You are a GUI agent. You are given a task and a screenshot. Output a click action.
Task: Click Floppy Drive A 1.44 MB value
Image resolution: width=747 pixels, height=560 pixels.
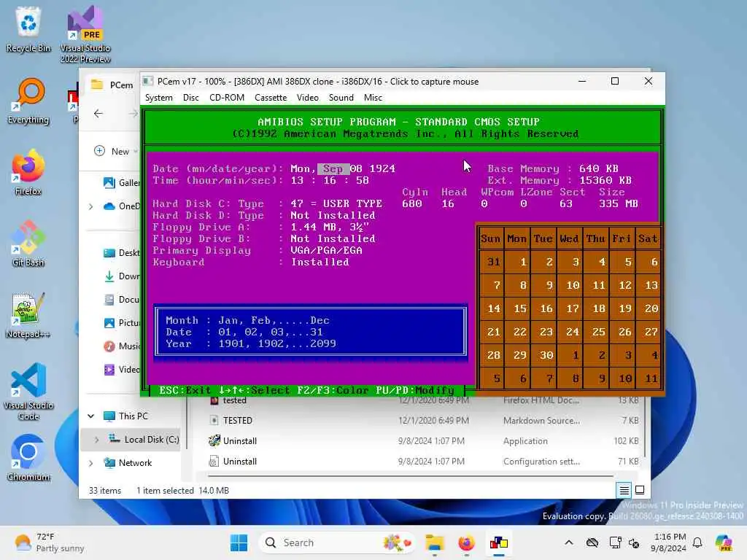(330, 227)
